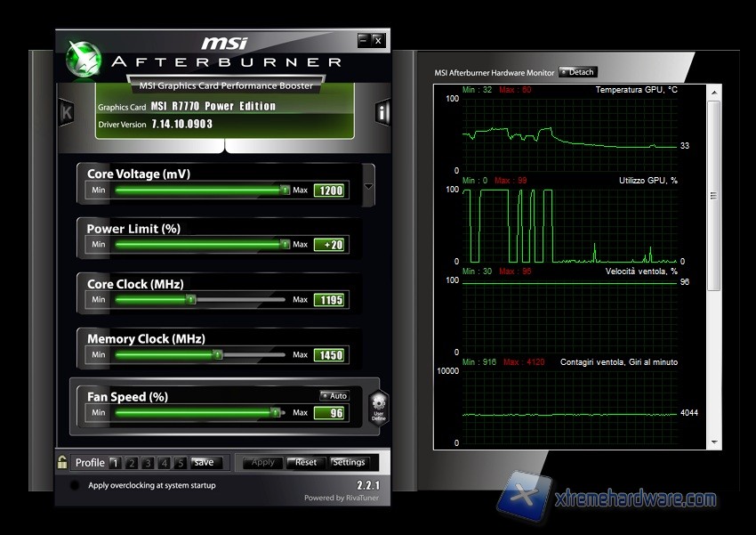This screenshot has height=535, width=756.
Task: Expand the Core Voltage dropdown arrow
Action: click(x=368, y=188)
